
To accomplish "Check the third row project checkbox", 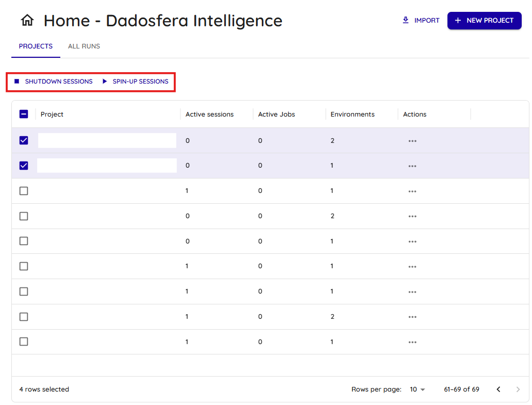I will tap(24, 191).
